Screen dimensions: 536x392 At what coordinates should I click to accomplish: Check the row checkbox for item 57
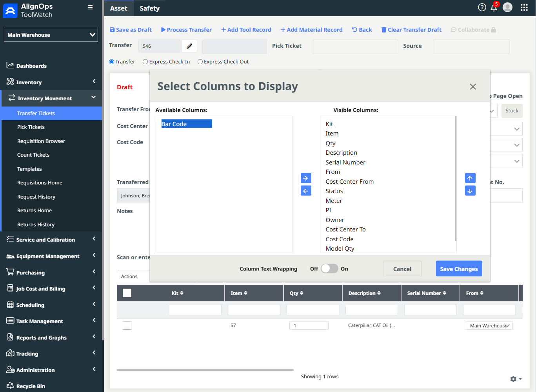pos(127,325)
